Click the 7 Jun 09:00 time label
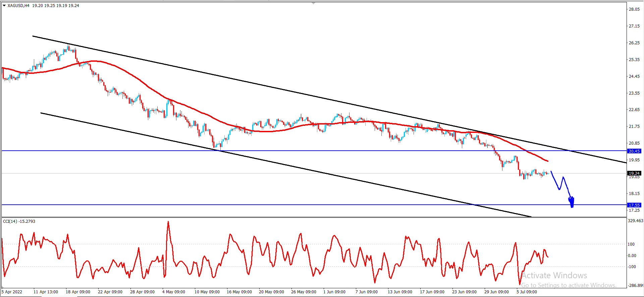 click(366, 292)
